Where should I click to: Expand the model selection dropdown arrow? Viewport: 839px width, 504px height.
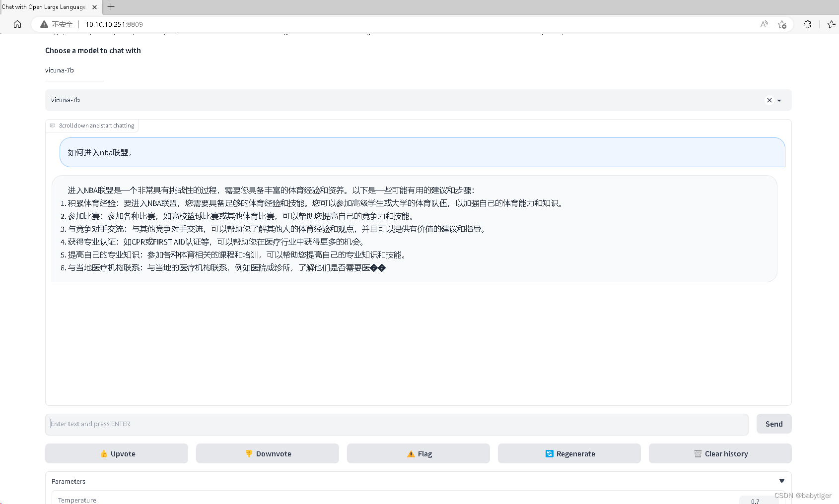pos(779,100)
